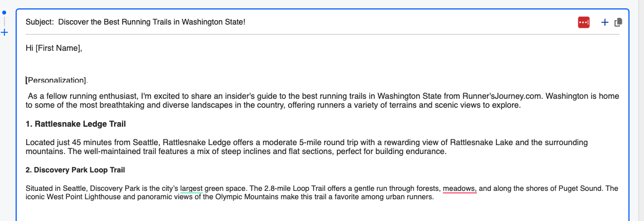Click the [Personalization] placeholder text
This screenshot has height=221, width=644.
coord(57,80)
